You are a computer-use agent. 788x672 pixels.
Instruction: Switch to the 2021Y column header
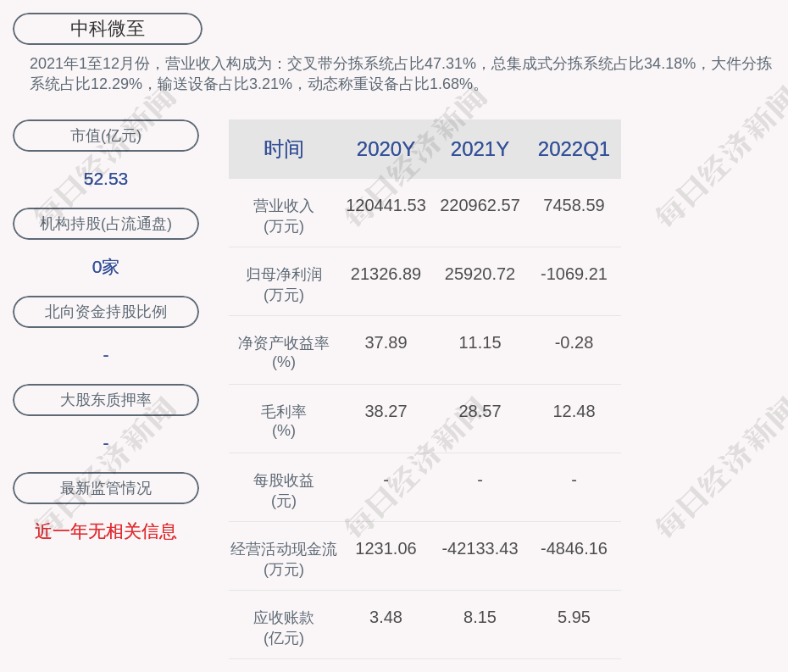tap(480, 149)
